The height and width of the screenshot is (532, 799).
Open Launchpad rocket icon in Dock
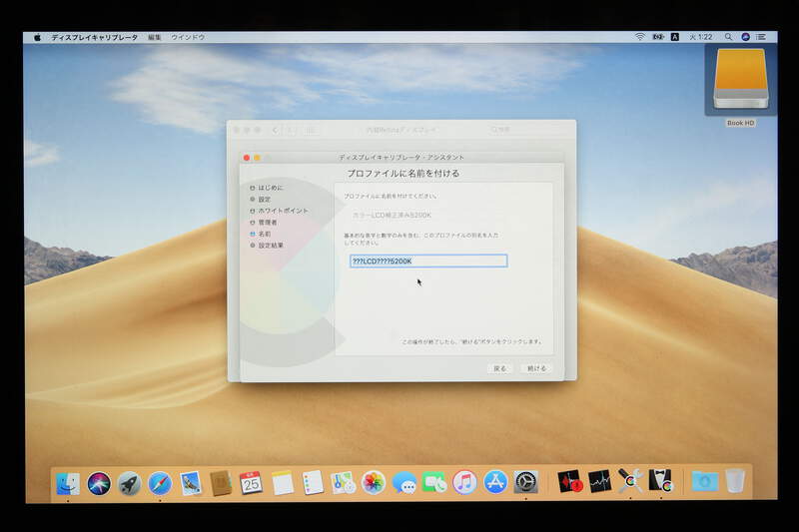(130, 483)
